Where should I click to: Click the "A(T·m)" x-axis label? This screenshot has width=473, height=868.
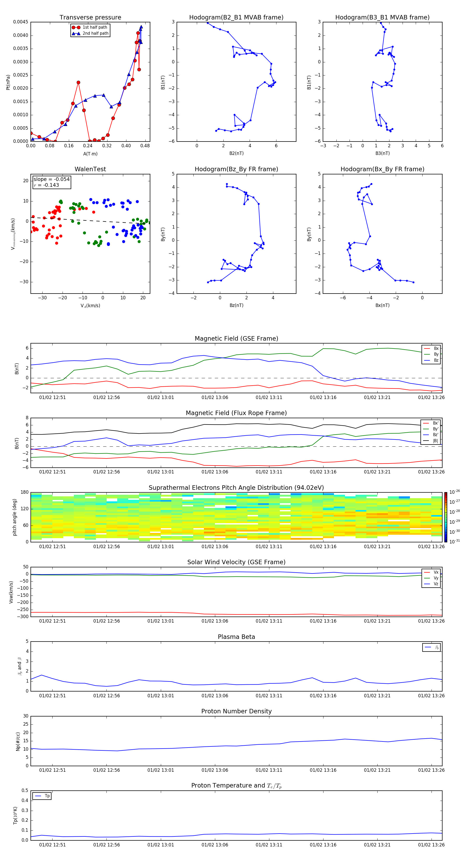[90, 154]
